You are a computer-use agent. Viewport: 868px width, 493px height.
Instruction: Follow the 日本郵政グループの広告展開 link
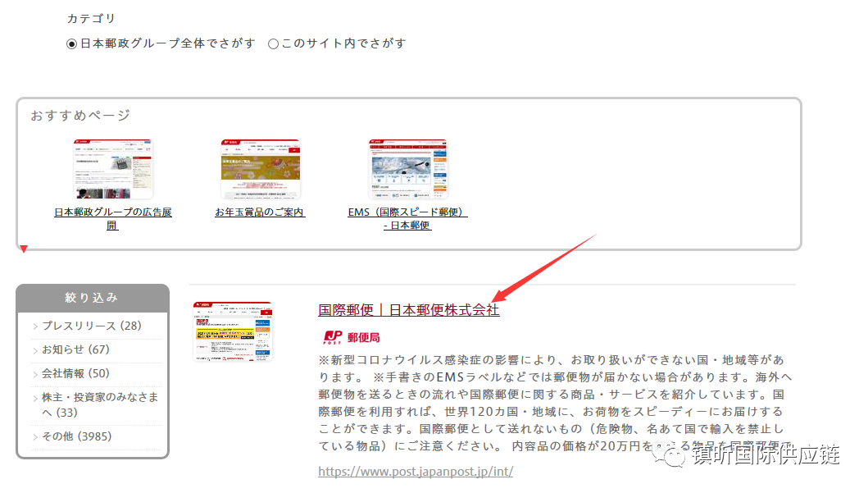tap(113, 218)
